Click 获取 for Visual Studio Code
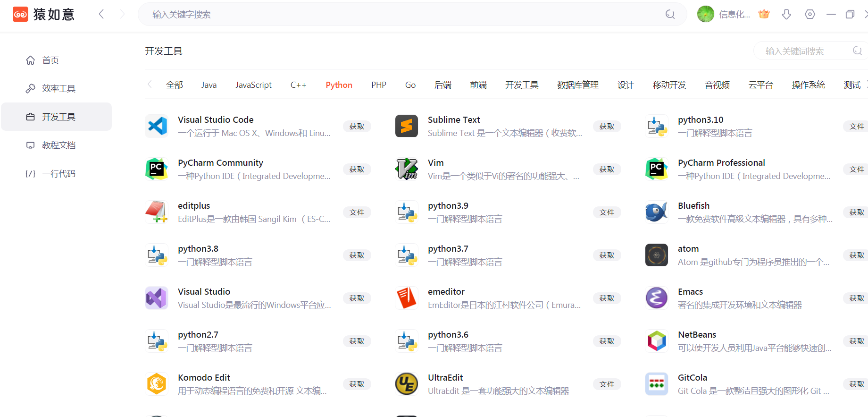This screenshot has width=868, height=417. tap(357, 127)
